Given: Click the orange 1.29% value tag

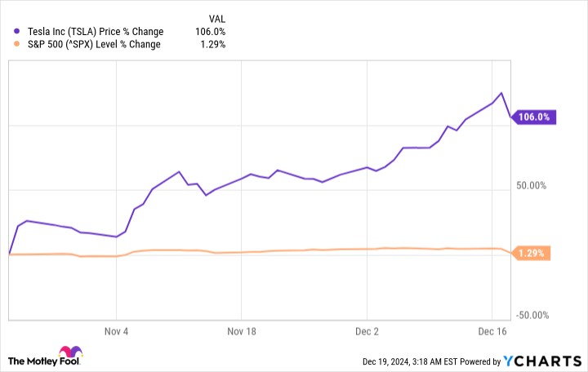Looking at the screenshot, I should (531, 253).
